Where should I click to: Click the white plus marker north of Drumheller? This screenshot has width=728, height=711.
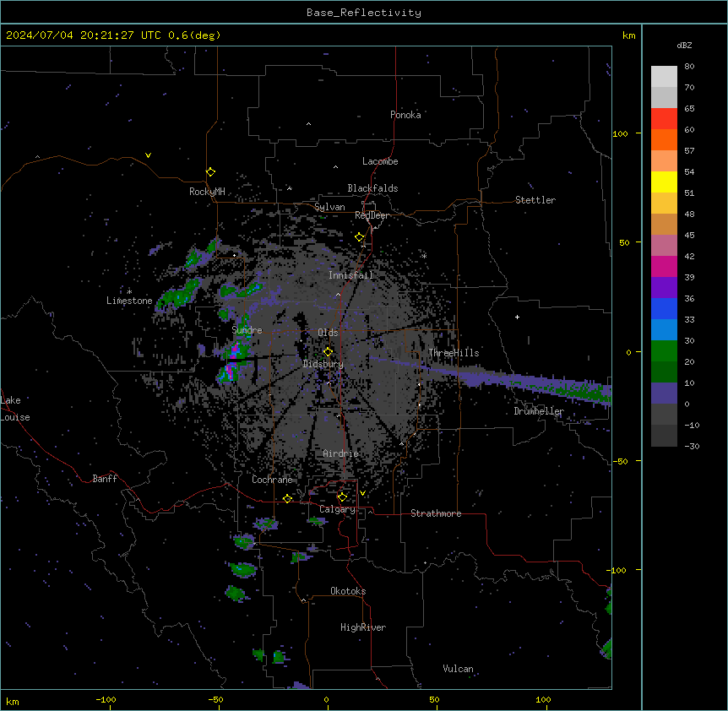coord(517,317)
